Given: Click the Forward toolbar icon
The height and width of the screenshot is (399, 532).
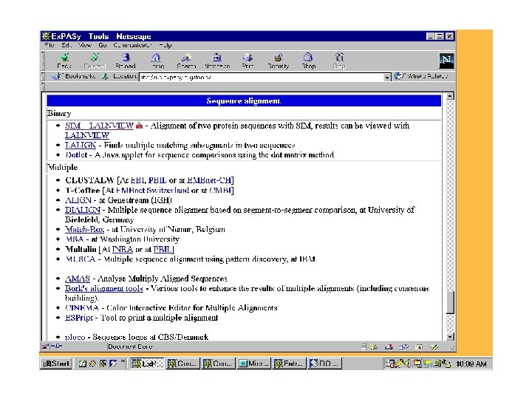Looking at the screenshot, I should (95, 61).
